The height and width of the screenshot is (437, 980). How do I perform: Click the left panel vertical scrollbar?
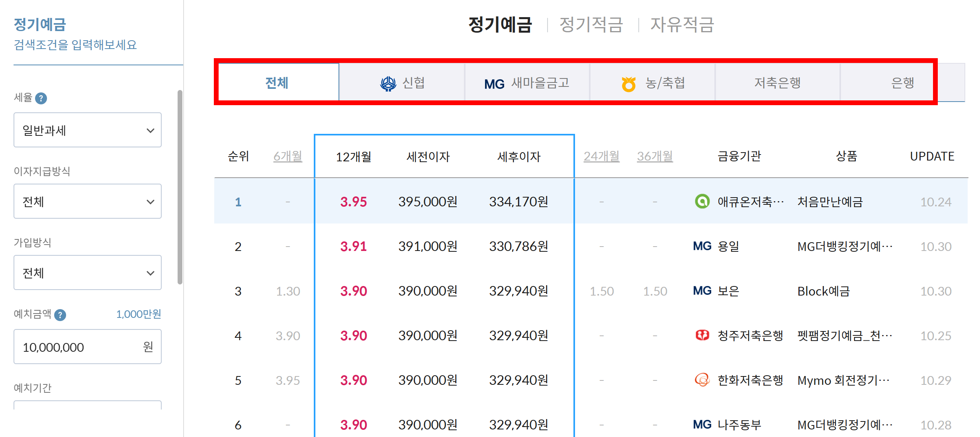(x=180, y=187)
